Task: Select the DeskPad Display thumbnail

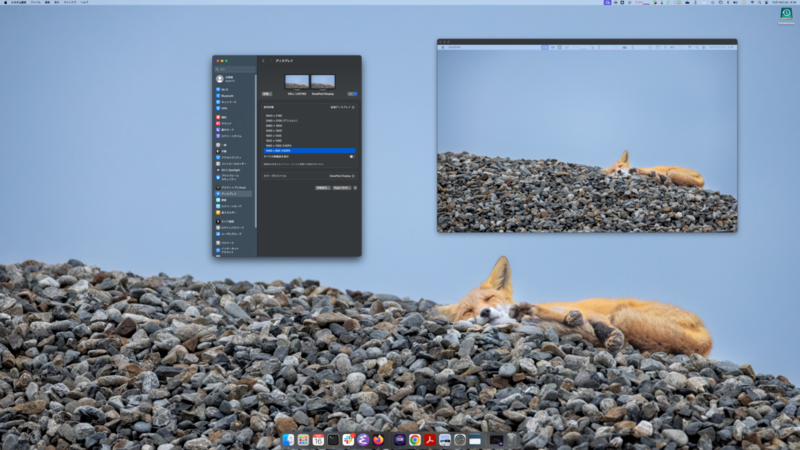Action: pyautogui.click(x=323, y=82)
